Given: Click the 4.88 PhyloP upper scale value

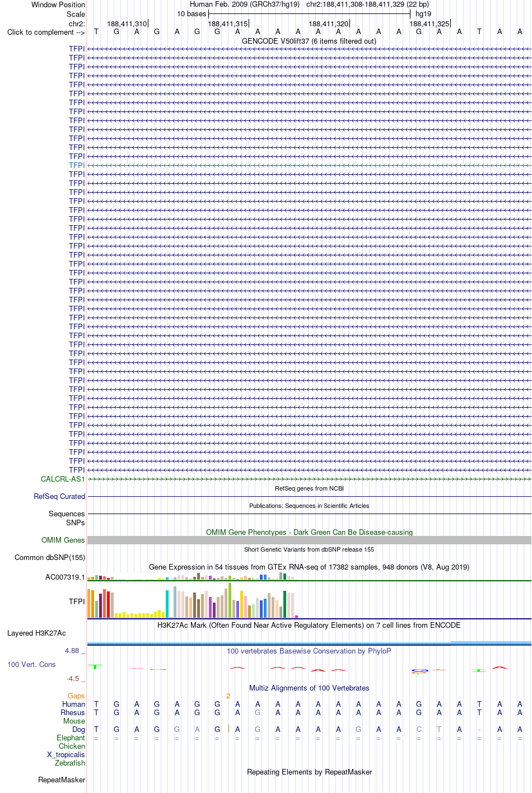Looking at the screenshot, I should [74, 650].
